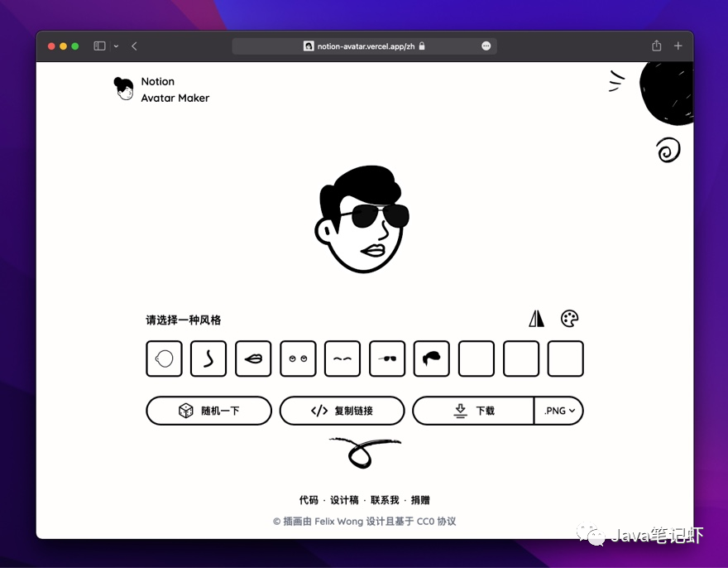Click the 请选择一种风格 heading text

pyautogui.click(x=184, y=320)
